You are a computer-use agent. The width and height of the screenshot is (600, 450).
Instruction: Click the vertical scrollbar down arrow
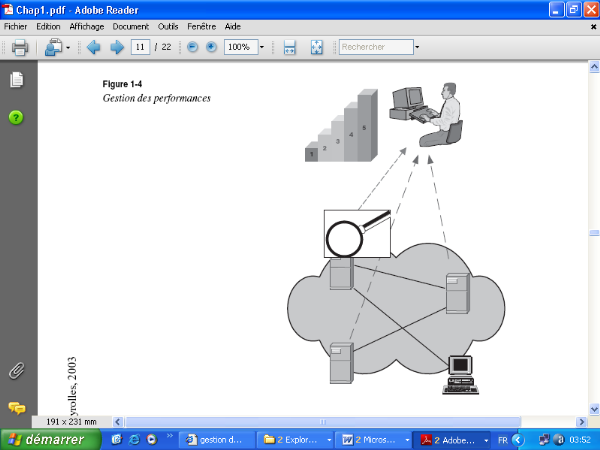[594, 409]
